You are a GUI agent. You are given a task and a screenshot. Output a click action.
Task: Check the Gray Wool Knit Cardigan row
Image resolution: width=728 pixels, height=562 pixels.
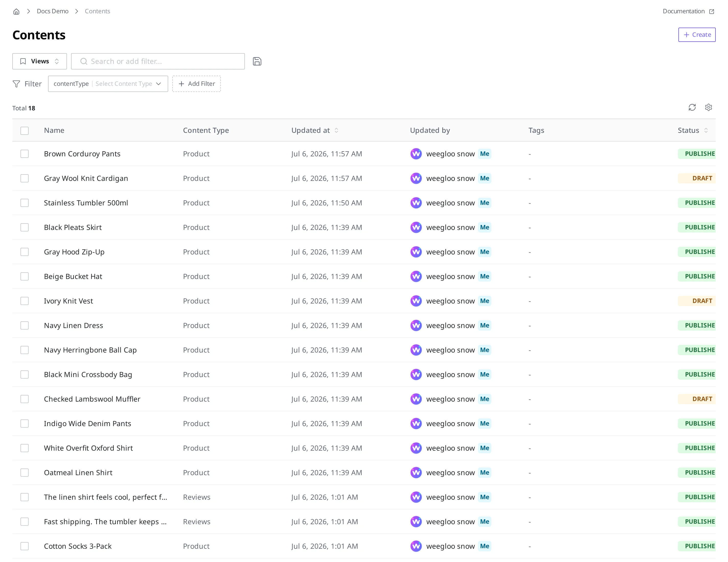coord(24,178)
